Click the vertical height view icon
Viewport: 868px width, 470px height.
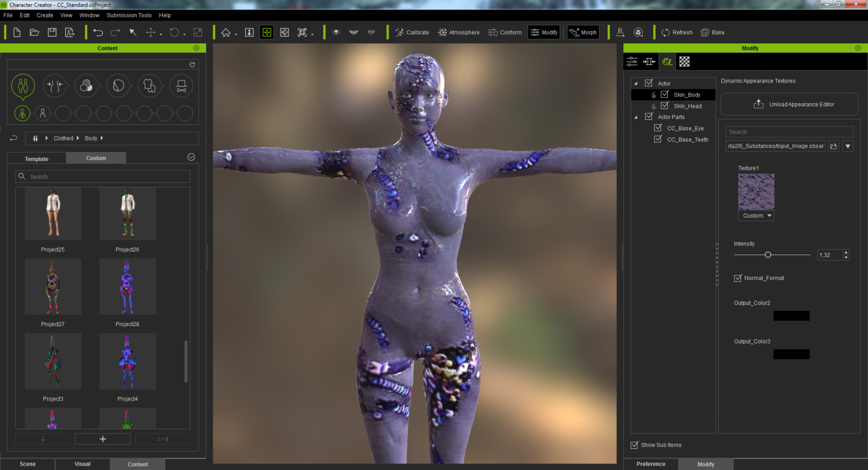[x=249, y=33]
